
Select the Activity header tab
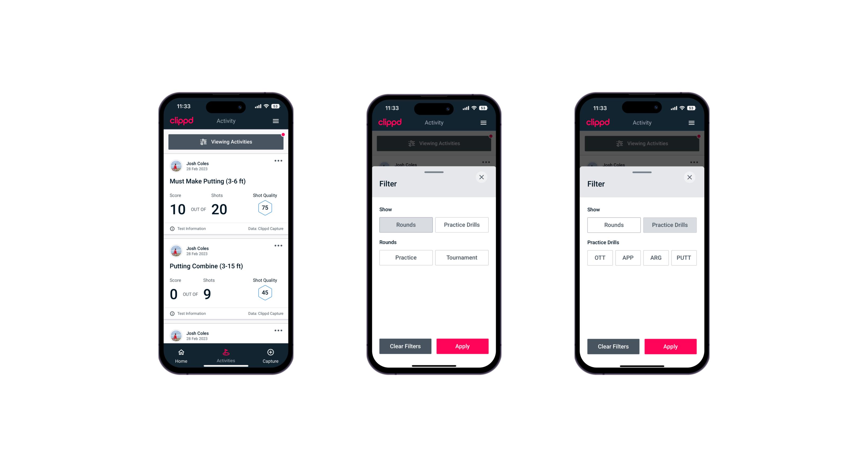(226, 121)
